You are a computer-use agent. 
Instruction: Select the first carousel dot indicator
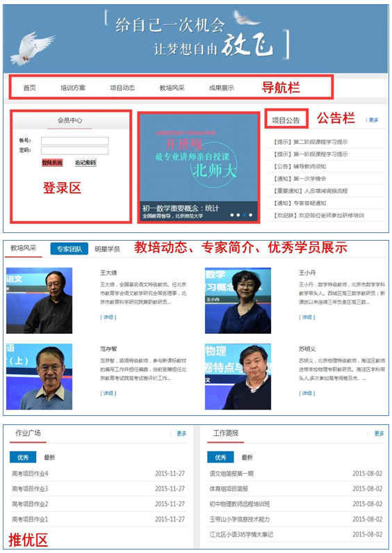tap(231, 215)
